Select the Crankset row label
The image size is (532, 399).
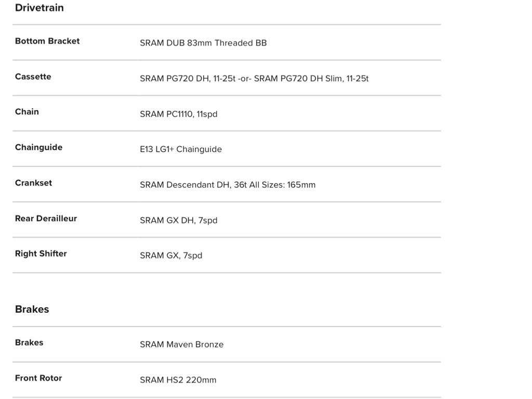(x=33, y=183)
